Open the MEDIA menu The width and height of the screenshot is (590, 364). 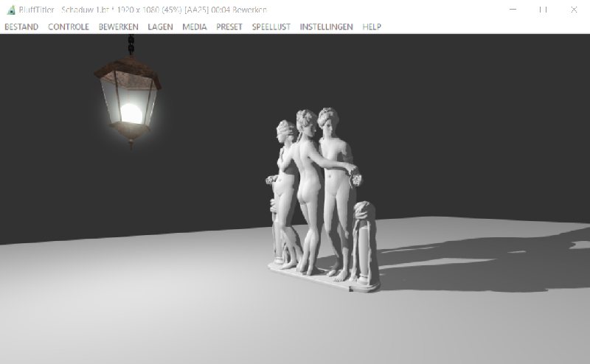[195, 27]
